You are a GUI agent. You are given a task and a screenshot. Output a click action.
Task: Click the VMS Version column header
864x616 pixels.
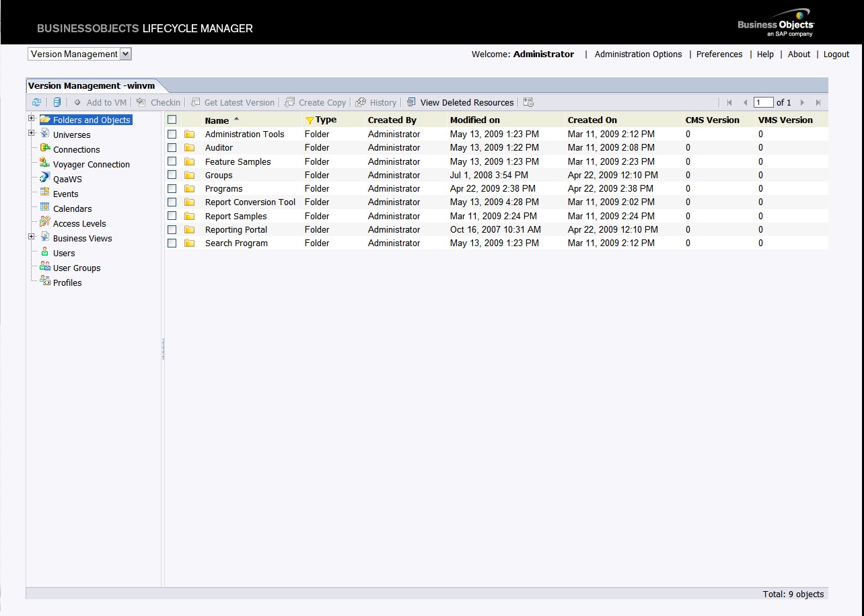coord(785,120)
